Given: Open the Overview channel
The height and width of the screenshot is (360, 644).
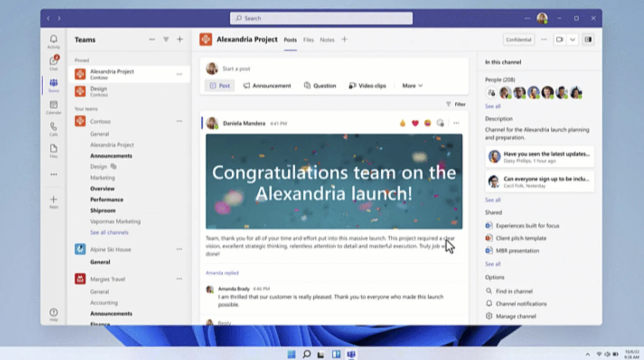Looking at the screenshot, I should (x=102, y=188).
